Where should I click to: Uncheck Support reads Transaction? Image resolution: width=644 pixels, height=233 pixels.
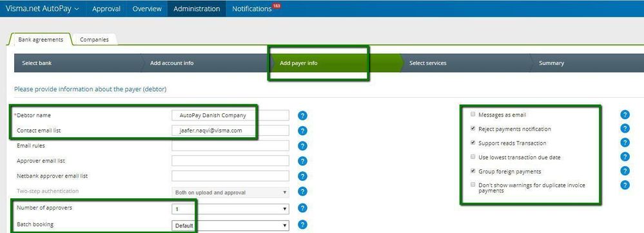click(x=473, y=143)
